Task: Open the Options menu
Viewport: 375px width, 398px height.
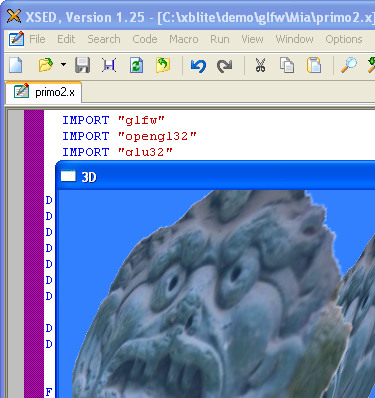Action: point(344,39)
